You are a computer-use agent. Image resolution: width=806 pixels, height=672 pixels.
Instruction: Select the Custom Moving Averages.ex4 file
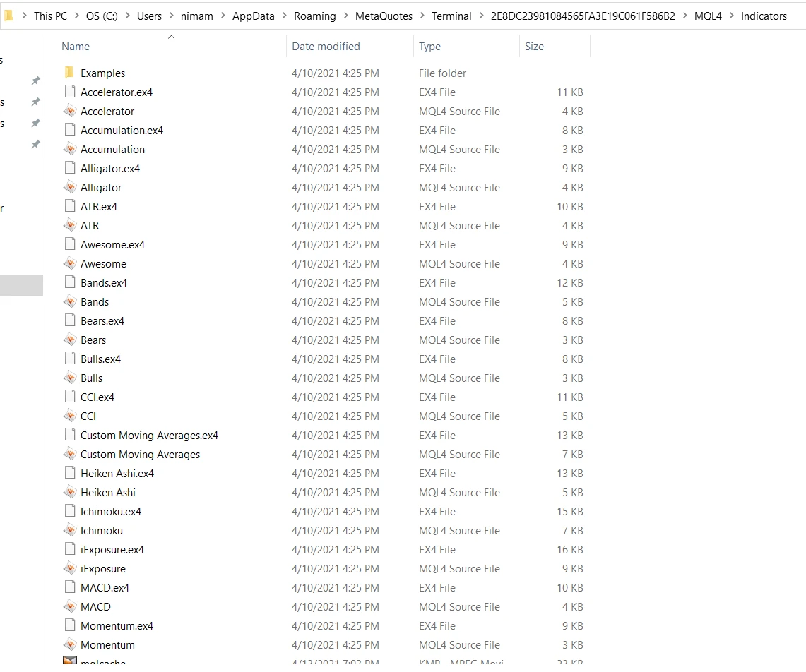(149, 435)
